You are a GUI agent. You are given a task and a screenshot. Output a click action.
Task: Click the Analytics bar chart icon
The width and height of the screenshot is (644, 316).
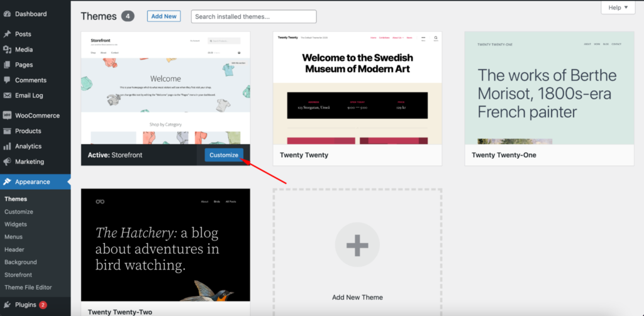[7, 146]
